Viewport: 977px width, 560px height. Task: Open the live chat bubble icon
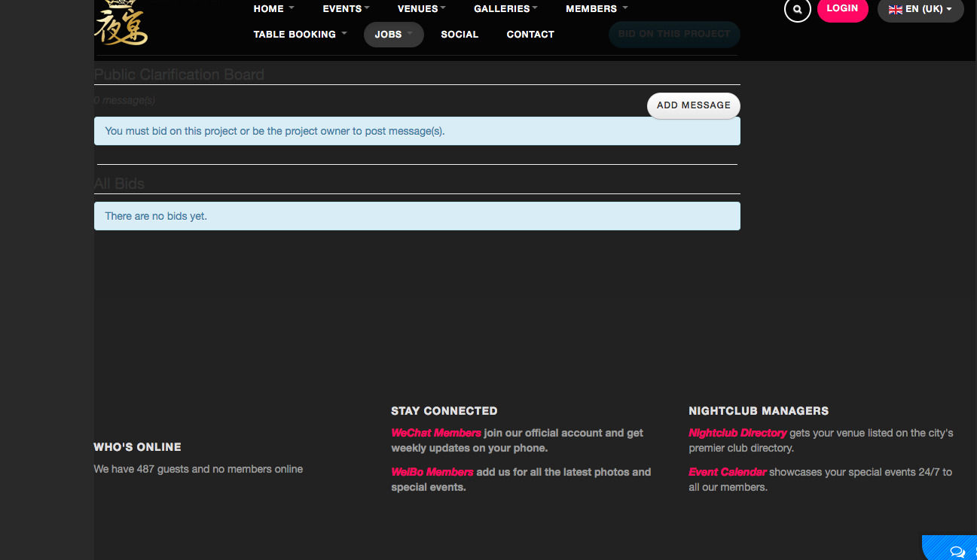point(957,552)
